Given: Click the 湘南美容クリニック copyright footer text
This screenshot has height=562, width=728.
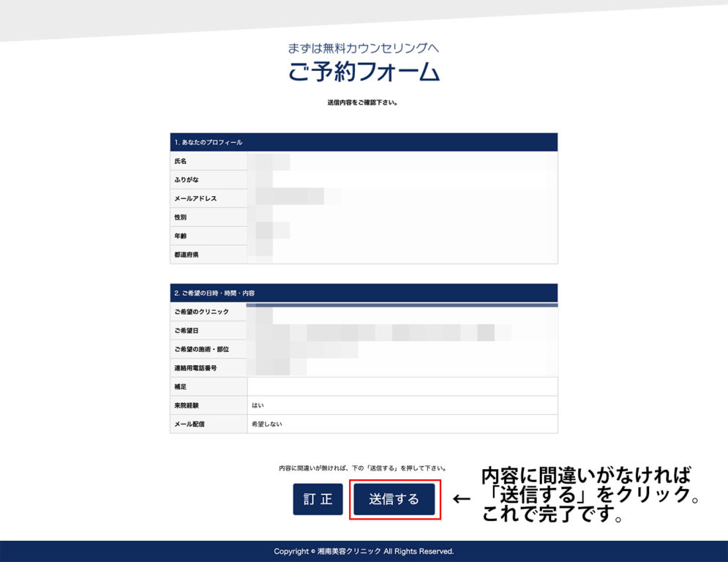Looking at the screenshot, I should click(x=364, y=551).
